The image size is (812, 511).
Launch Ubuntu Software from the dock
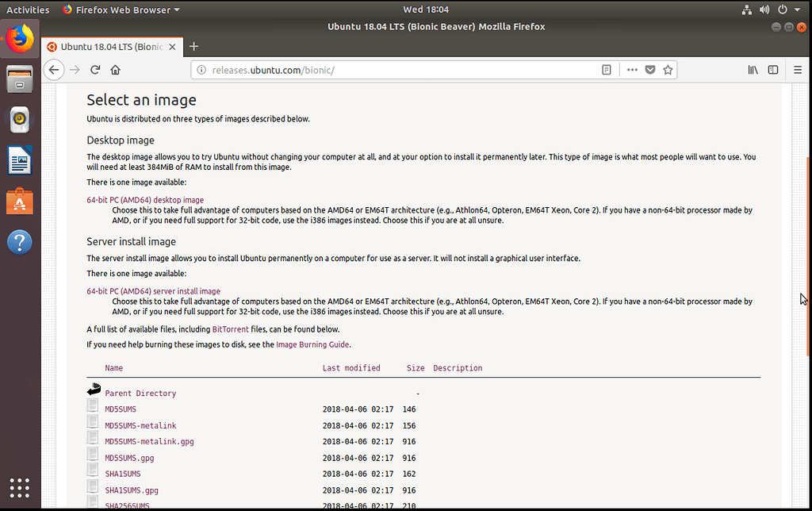19,201
